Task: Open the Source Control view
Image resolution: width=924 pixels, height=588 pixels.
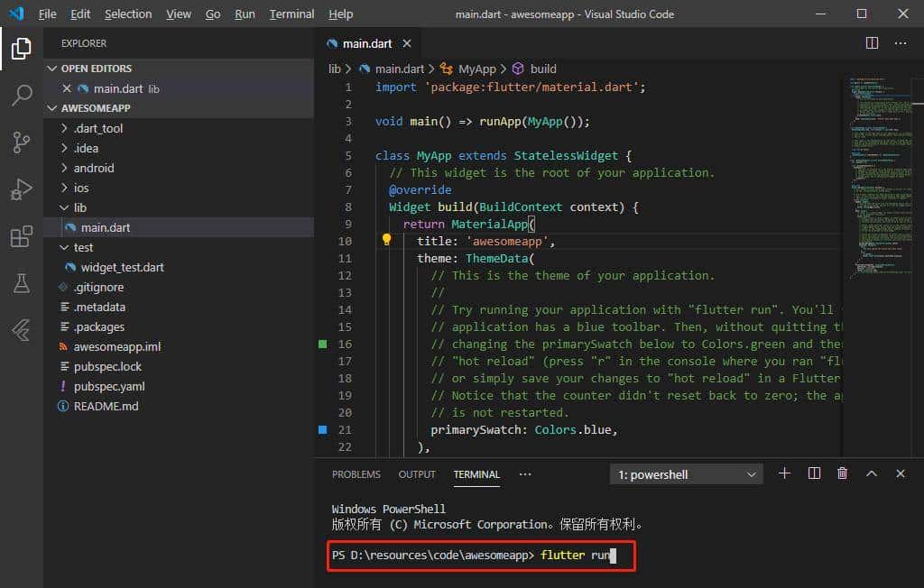Action: click(x=22, y=142)
